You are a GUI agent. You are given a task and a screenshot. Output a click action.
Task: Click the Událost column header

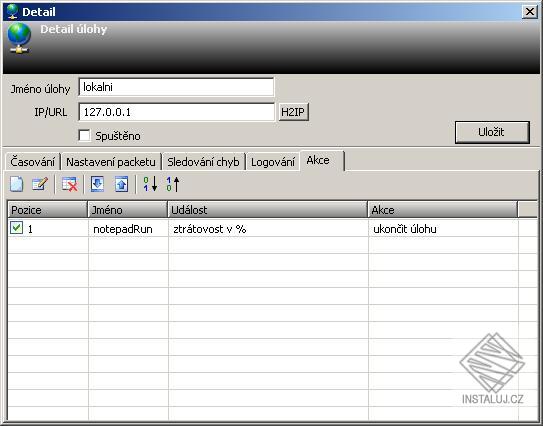pos(268,210)
